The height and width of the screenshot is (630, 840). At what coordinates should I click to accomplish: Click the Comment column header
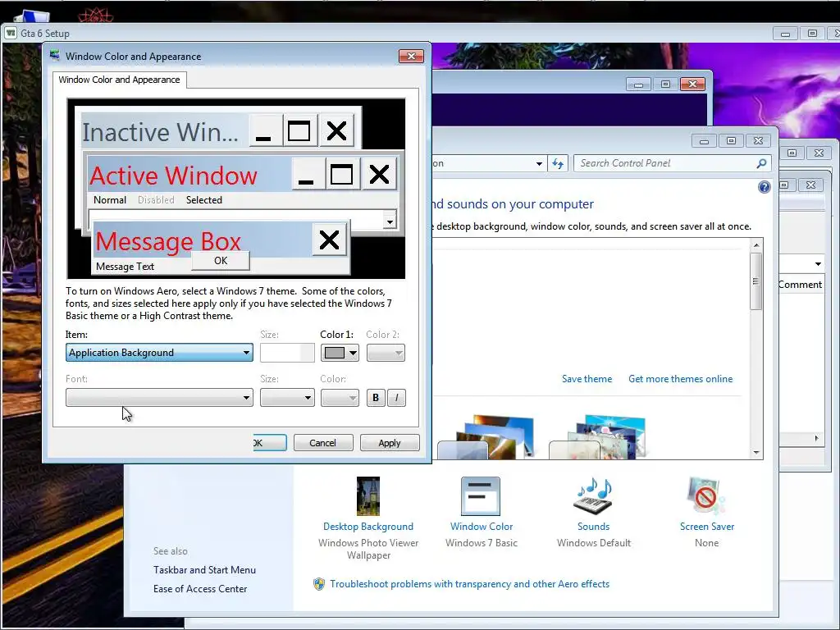(800, 285)
